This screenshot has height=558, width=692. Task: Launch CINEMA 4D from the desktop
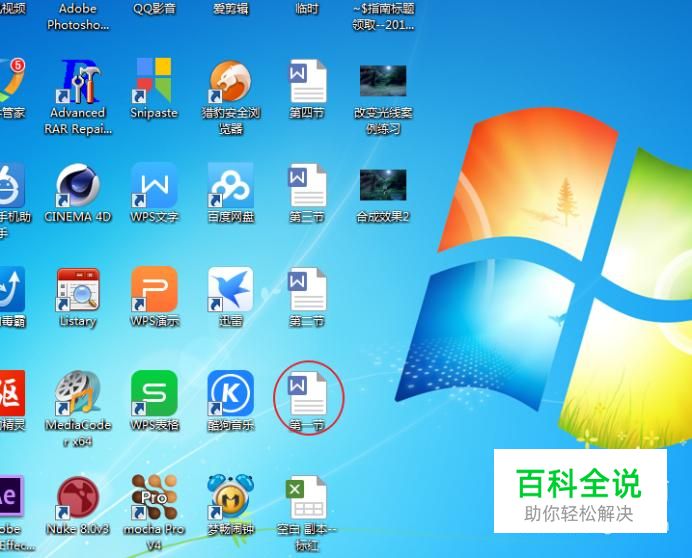tap(78, 185)
